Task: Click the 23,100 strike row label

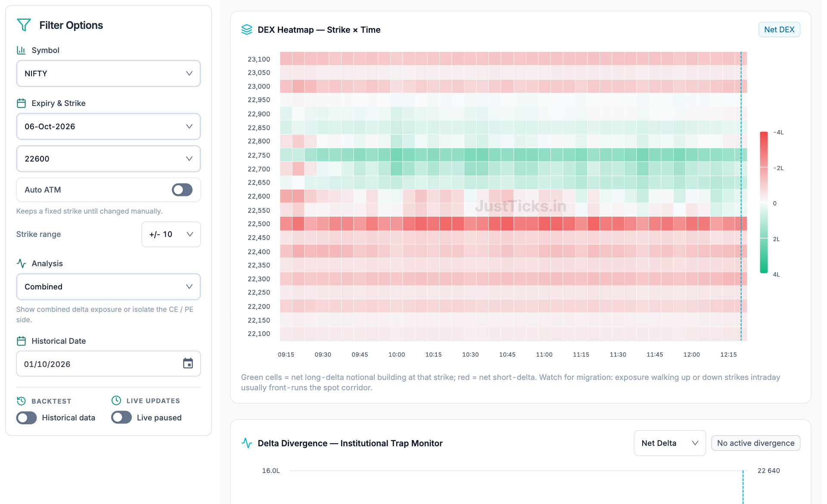Action: [259, 59]
